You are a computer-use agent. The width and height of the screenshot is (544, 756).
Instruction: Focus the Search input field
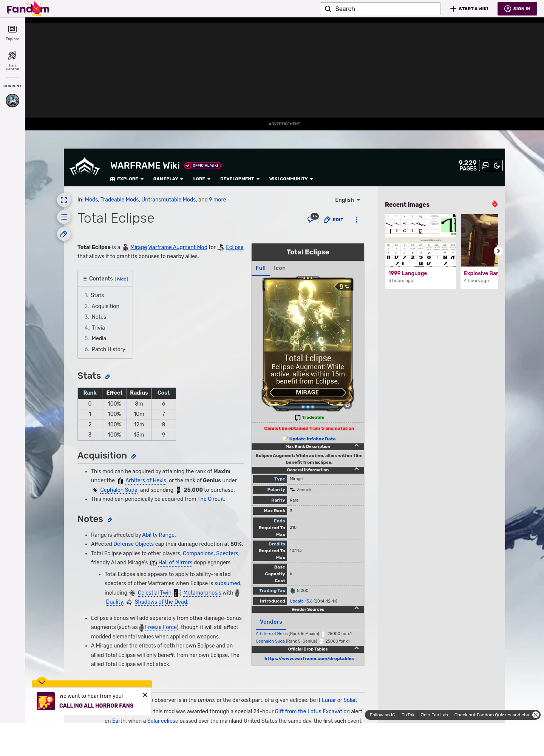380,9
